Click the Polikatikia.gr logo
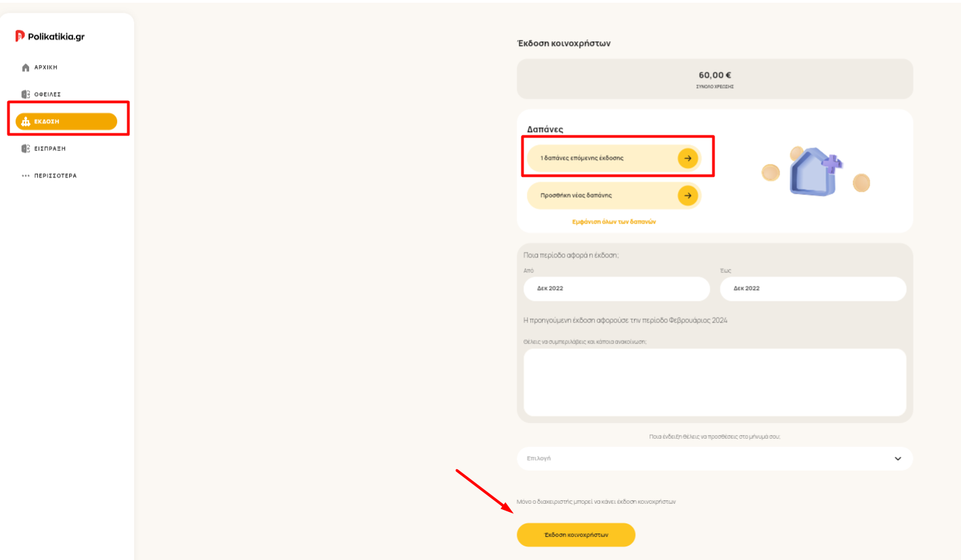 [x=50, y=37]
